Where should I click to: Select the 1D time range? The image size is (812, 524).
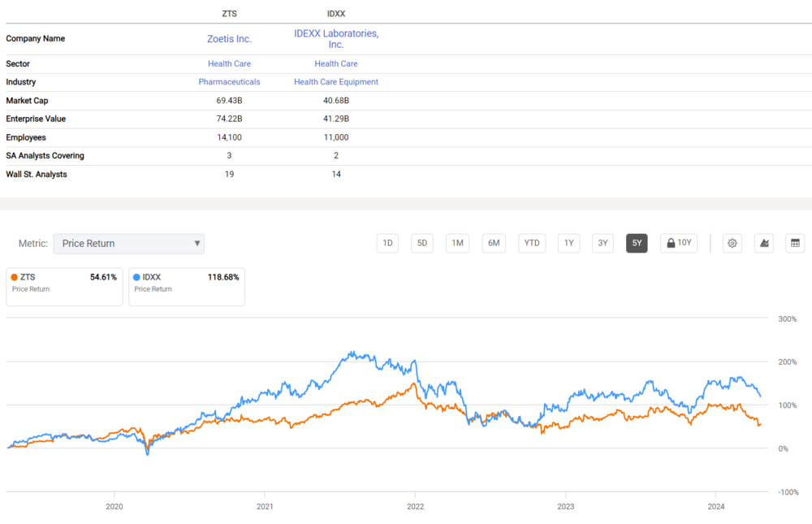pos(387,243)
